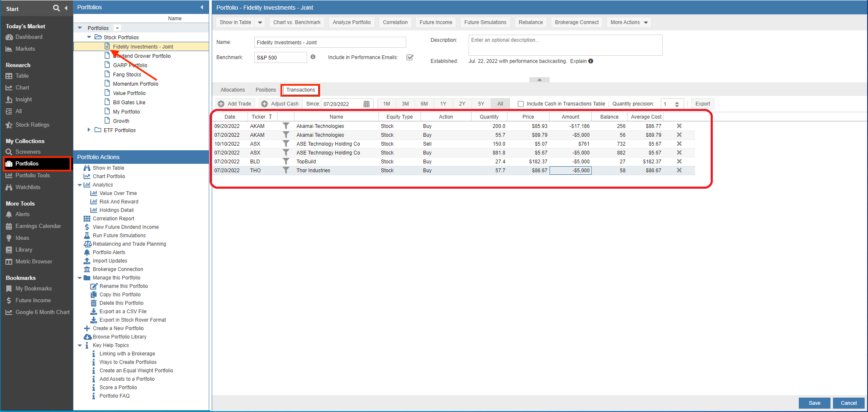This screenshot has height=412, width=868.
Task: Collapse the Portfolios panel arrow
Action: (202, 7)
